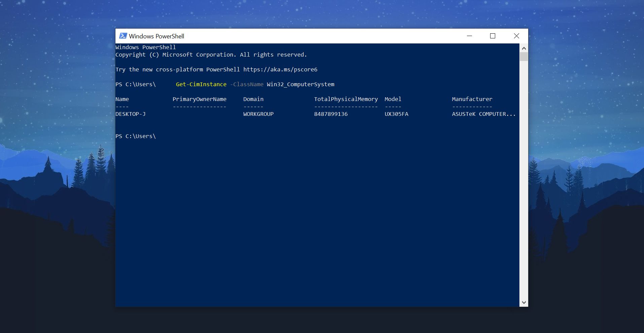Click the scrollbar down arrow
Screen dimensions: 644x333
[x=523, y=302]
